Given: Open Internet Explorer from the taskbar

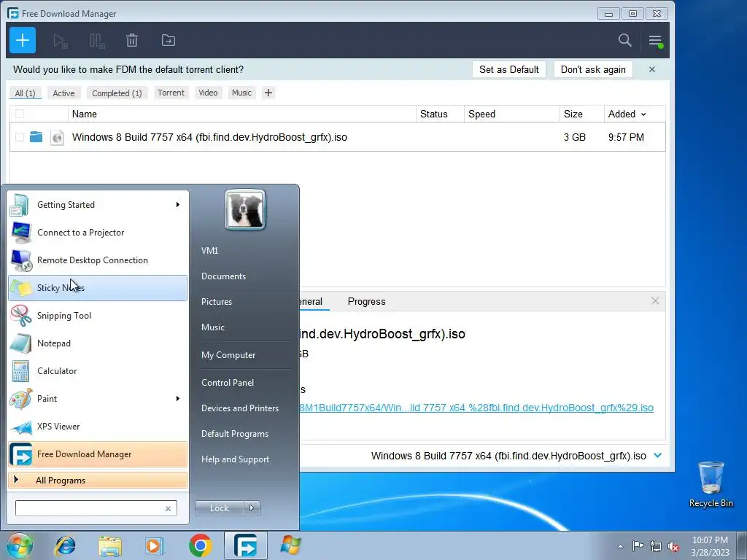Looking at the screenshot, I should [65, 545].
